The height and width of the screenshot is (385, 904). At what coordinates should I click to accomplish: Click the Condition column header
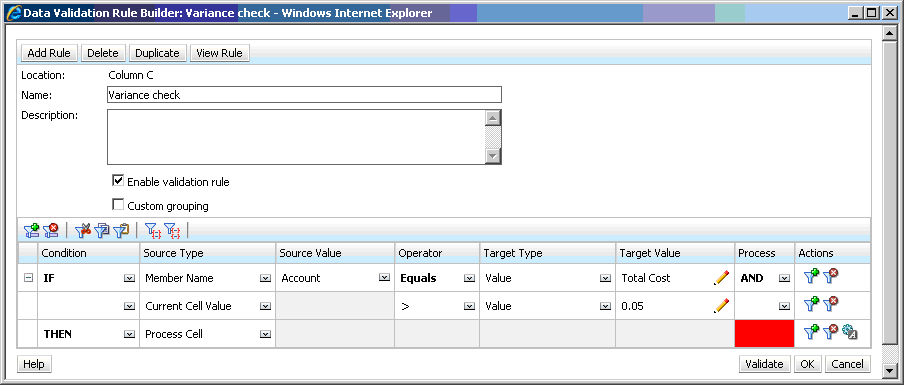[89, 253]
